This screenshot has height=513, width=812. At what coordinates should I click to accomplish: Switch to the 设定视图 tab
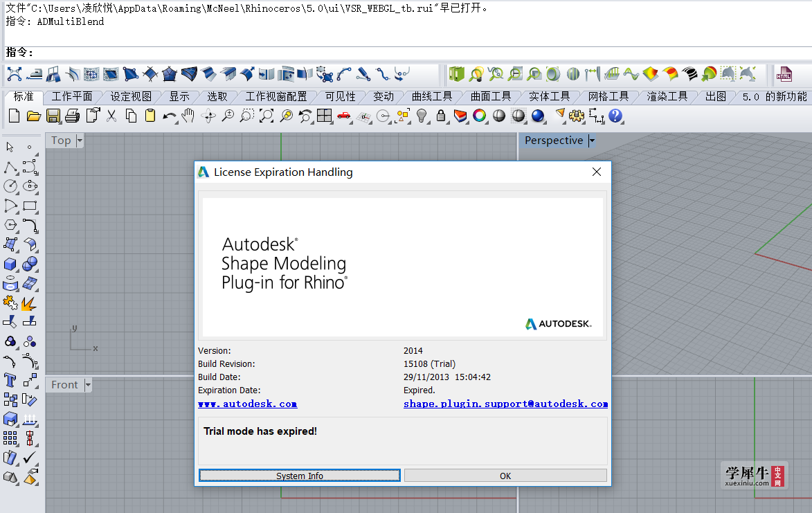pyautogui.click(x=131, y=97)
